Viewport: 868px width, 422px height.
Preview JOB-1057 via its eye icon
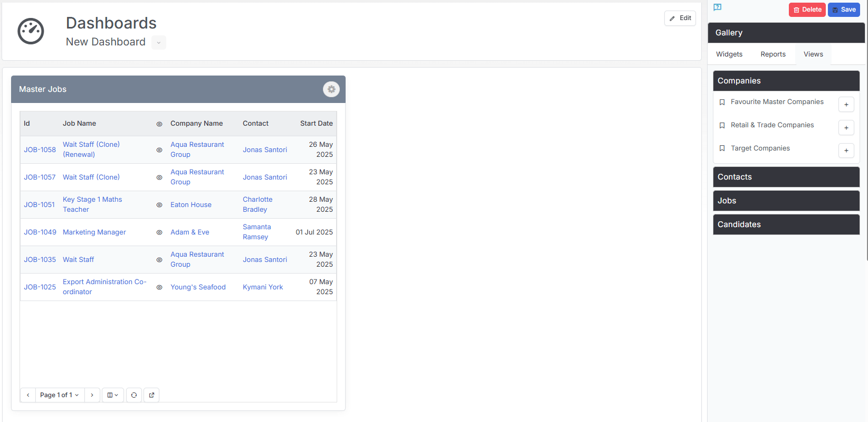(x=159, y=177)
